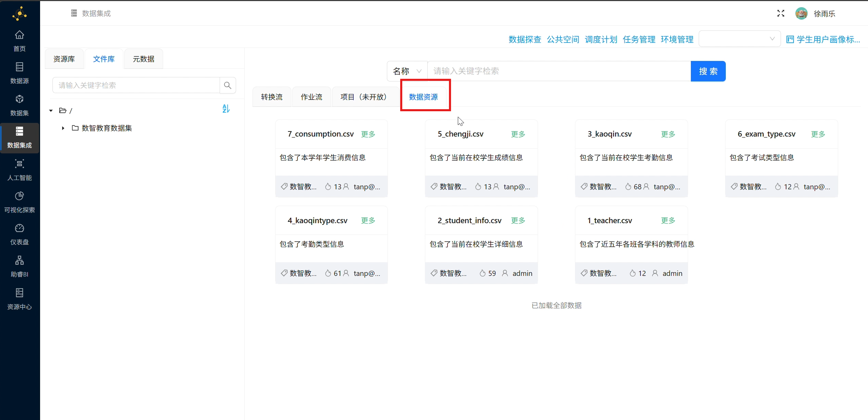Screen dimensions: 868x420
Task: Click the 徐雨乐 user avatar
Action: [801, 13]
